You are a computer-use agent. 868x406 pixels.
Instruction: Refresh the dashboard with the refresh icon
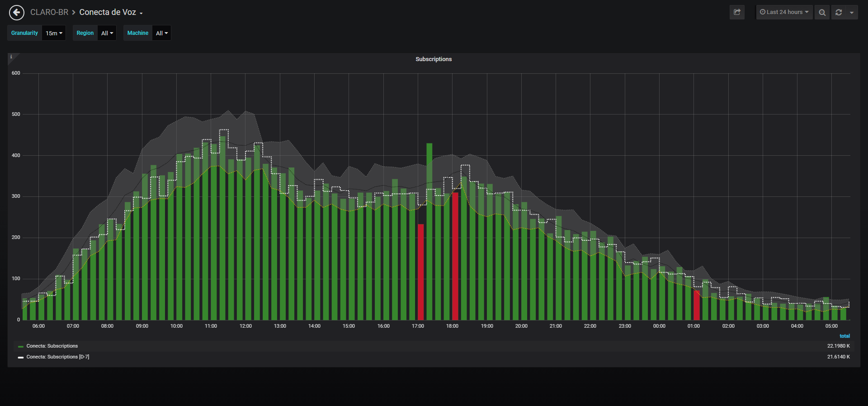pyautogui.click(x=839, y=12)
